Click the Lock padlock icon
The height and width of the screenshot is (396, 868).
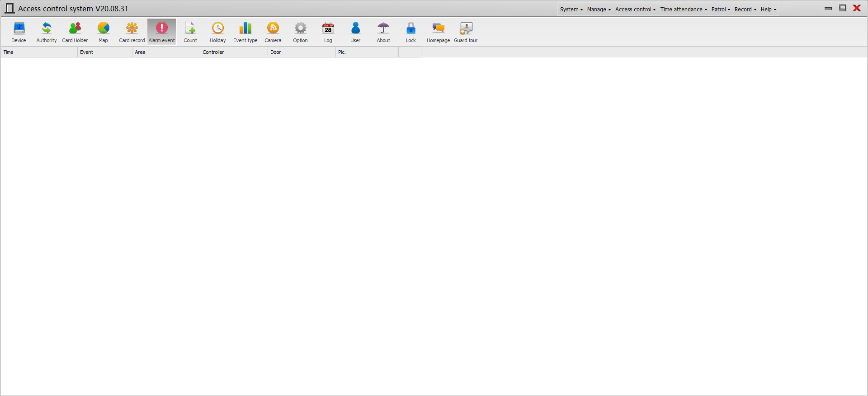click(x=411, y=32)
